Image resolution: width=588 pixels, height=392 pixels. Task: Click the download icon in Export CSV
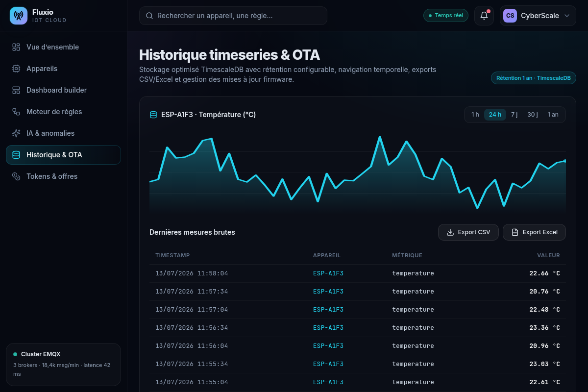[x=450, y=232]
